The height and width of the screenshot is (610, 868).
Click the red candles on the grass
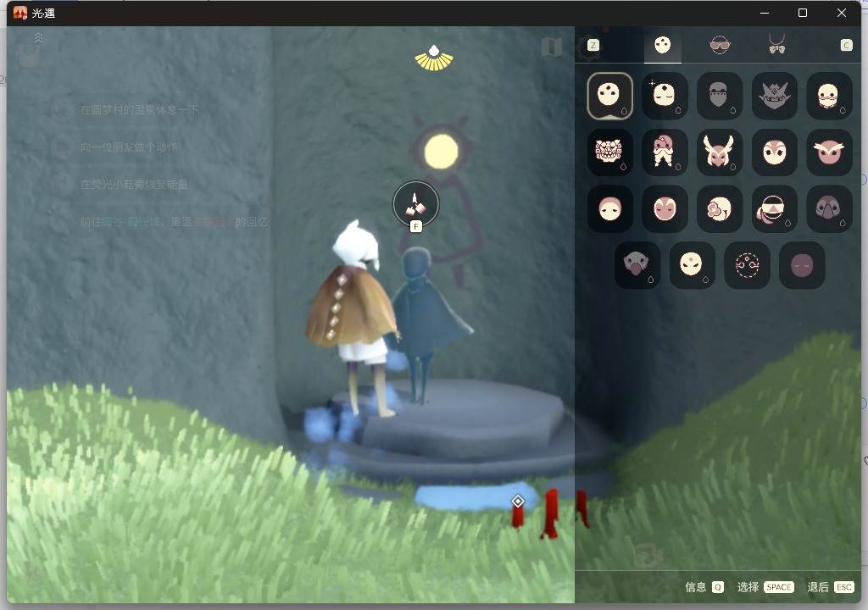coord(549,513)
